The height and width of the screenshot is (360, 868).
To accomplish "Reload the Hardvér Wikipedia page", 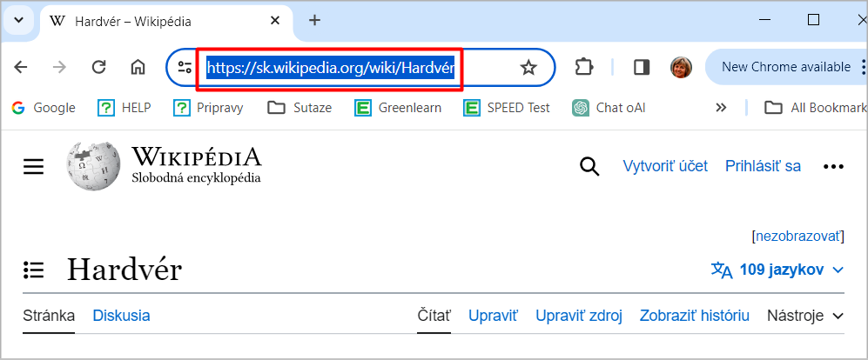I will 98,68.
